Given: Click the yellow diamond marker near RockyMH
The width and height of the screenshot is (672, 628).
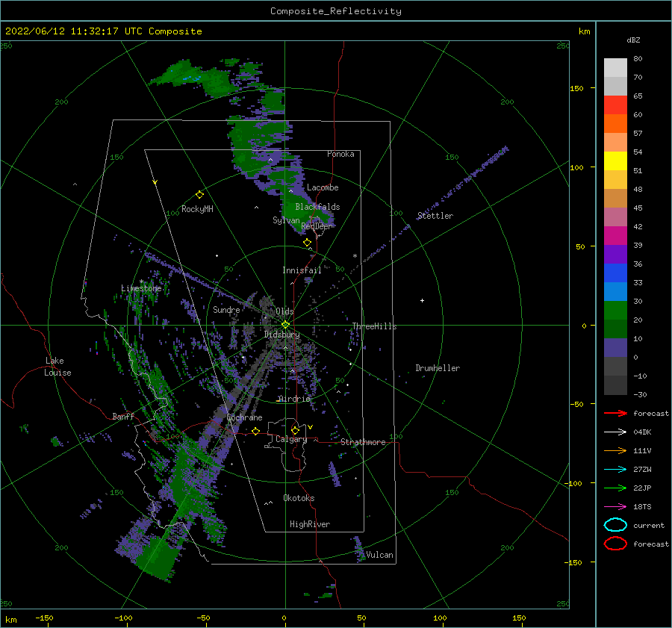Looking at the screenshot, I should [x=199, y=195].
